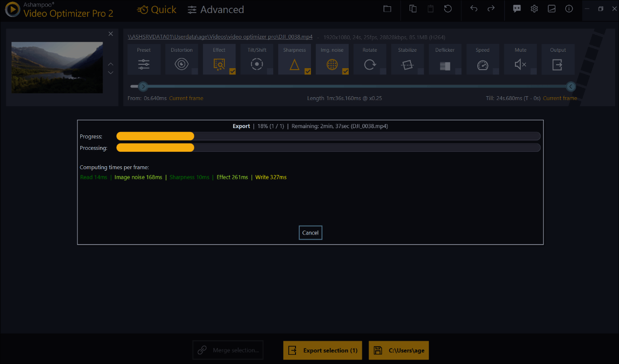Click Export selection (1) button
Screen dimensions: 619x364
[323, 350]
